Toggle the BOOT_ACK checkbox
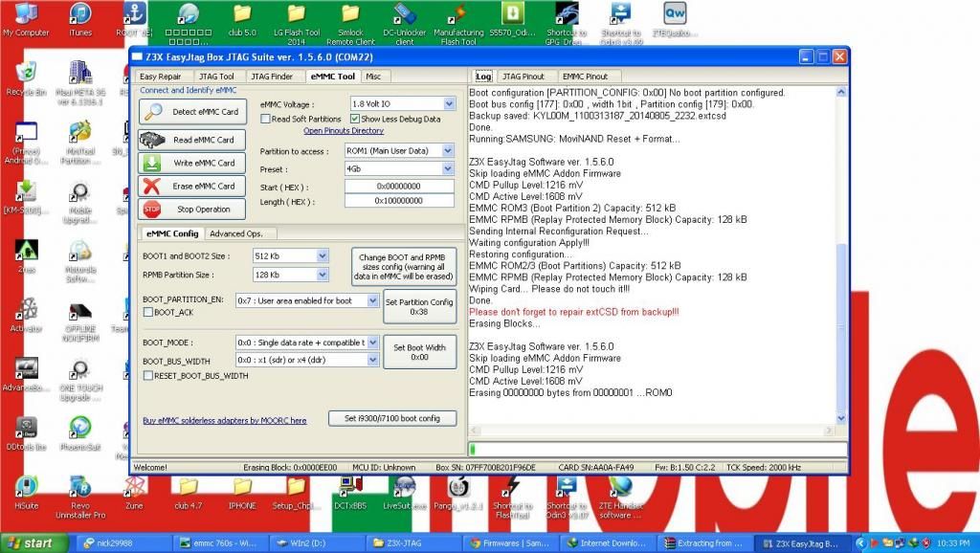 coord(148,312)
